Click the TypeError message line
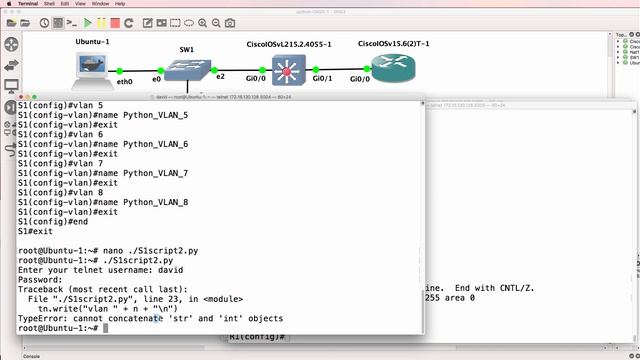 pos(150,318)
